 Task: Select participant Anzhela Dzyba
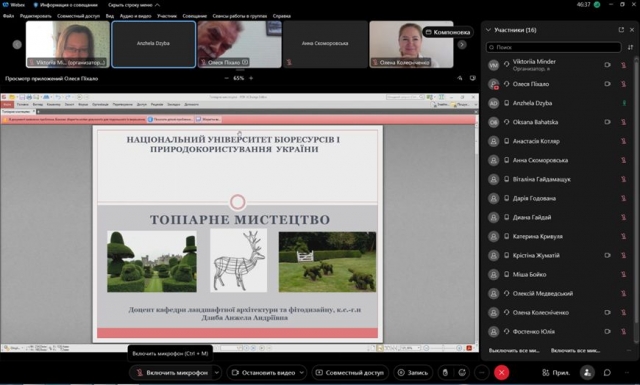557,103
